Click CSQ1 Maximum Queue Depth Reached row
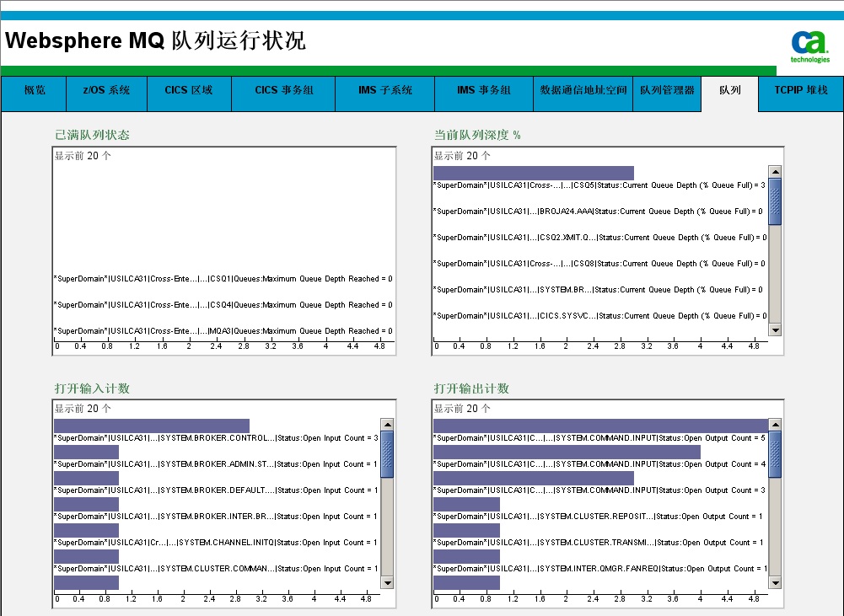This screenshot has height=616, width=844. (223, 279)
